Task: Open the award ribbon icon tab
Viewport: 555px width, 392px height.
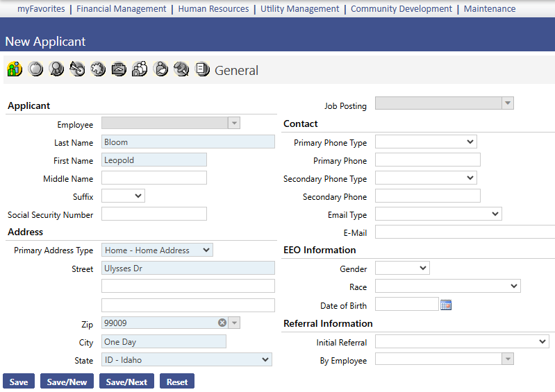Action: coord(56,69)
